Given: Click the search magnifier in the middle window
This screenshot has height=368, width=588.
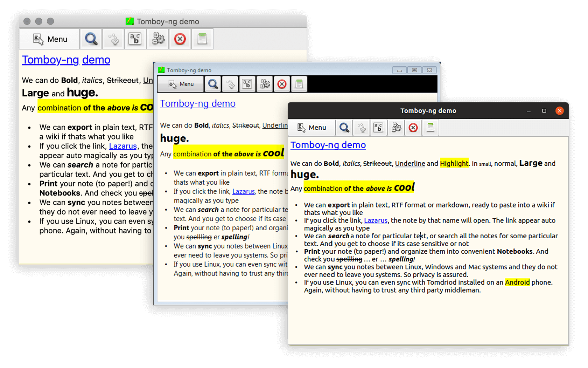Looking at the screenshot, I should click(213, 84).
